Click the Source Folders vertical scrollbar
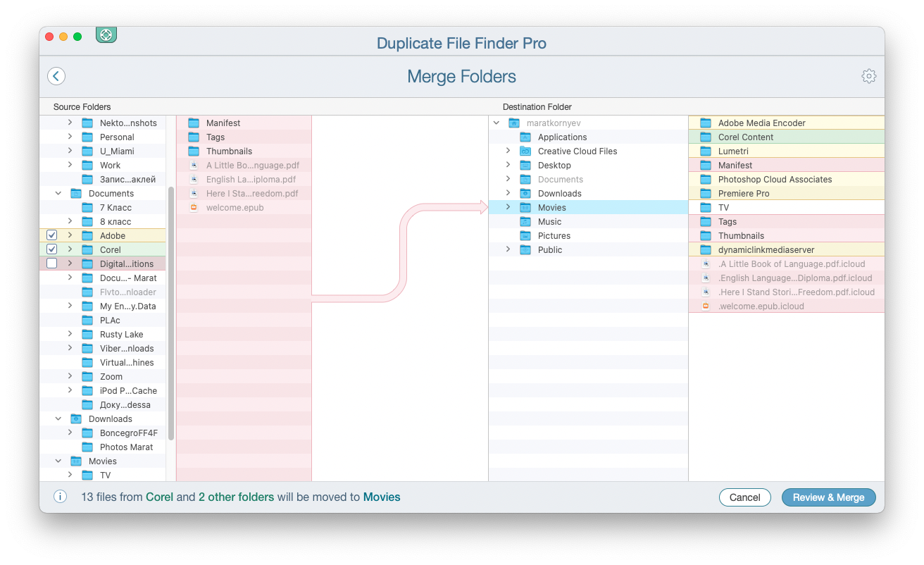Image resolution: width=924 pixels, height=565 pixels. coord(171,313)
